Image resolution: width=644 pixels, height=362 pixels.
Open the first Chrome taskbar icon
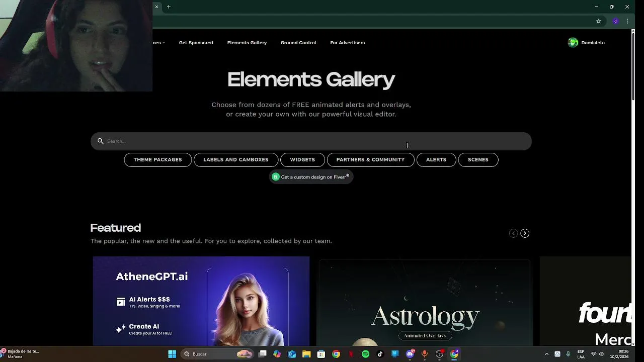click(336, 354)
